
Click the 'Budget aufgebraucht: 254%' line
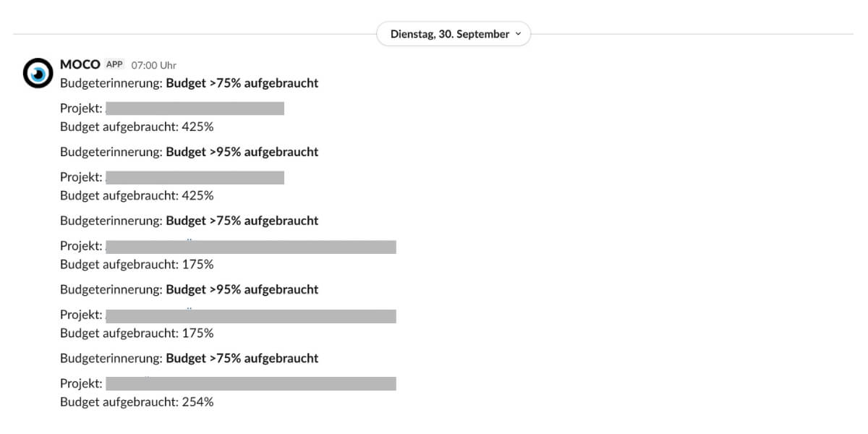pyautogui.click(x=137, y=401)
